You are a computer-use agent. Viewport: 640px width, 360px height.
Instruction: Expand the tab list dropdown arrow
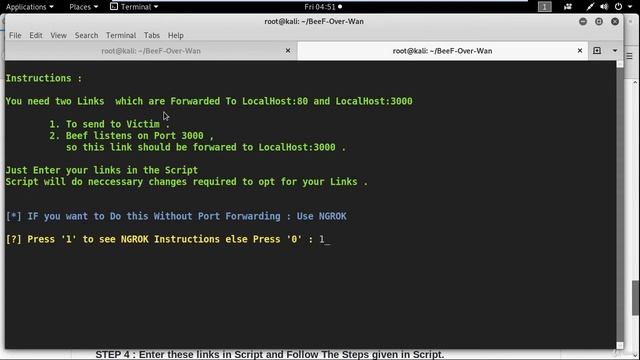(615, 51)
